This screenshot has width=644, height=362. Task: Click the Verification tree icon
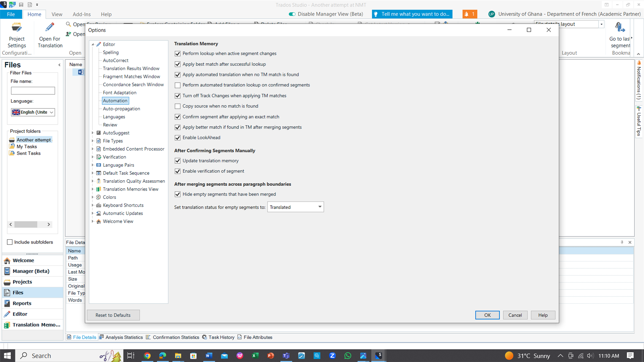99,157
